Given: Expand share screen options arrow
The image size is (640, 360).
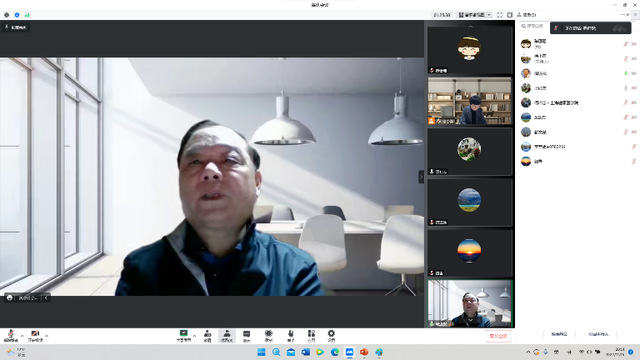Looking at the screenshot, I should pyautogui.click(x=194, y=336).
